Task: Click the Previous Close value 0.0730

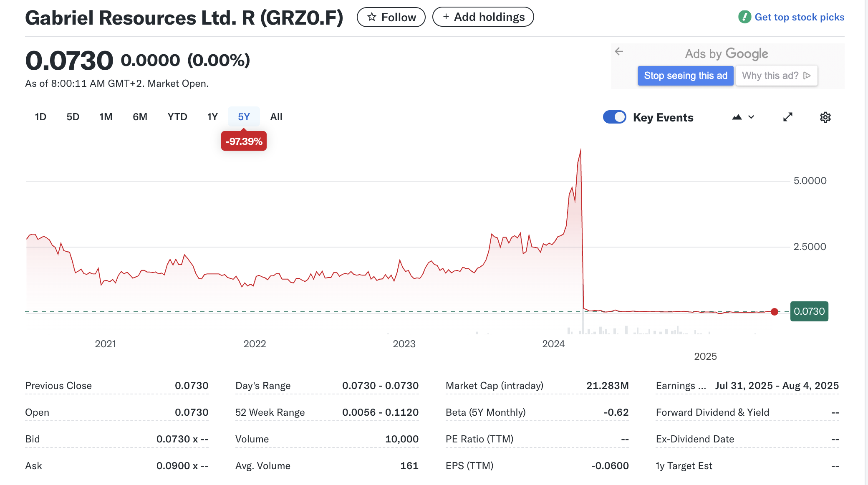Action: click(x=192, y=386)
